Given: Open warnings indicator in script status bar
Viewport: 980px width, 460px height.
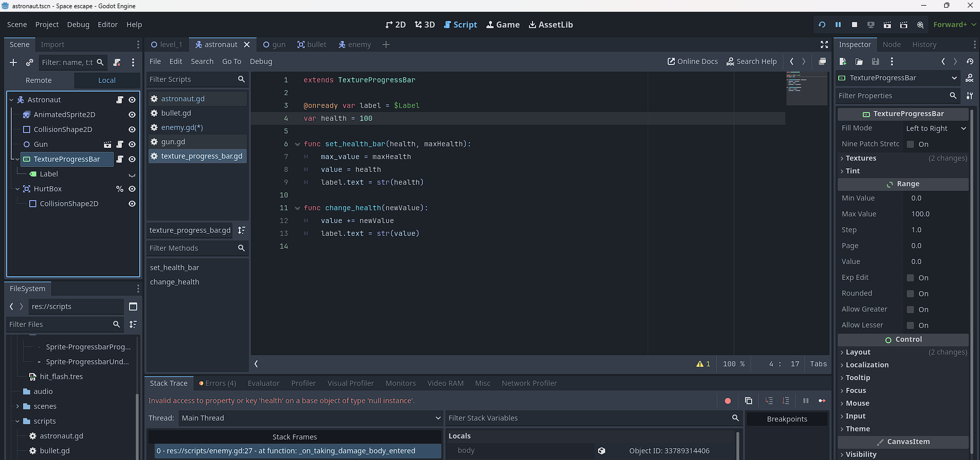Looking at the screenshot, I should tap(703, 364).
